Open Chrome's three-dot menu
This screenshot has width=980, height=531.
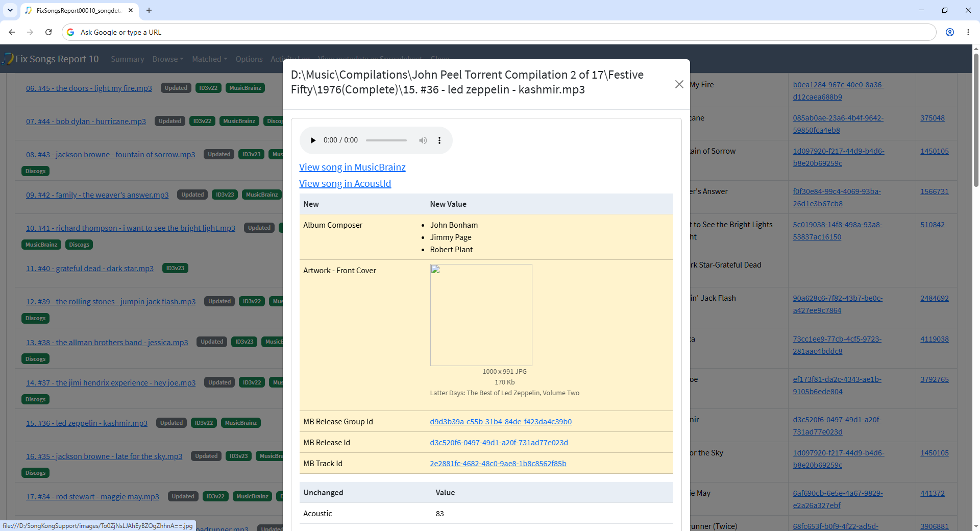coord(968,32)
